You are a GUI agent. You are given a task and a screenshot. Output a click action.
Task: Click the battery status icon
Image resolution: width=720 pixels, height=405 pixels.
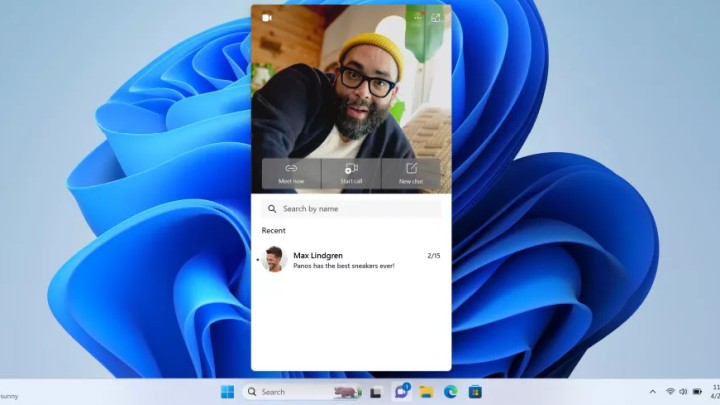[x=697, y=392]
